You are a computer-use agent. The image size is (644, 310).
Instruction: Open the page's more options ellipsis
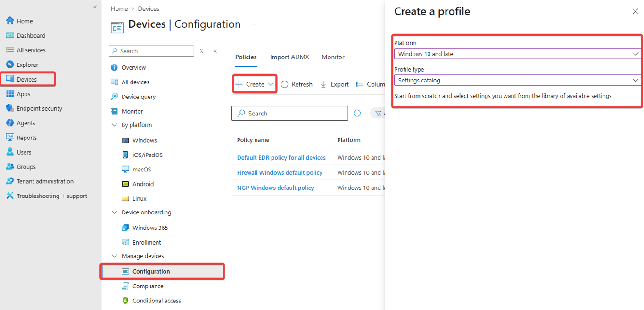pos(255,24)
